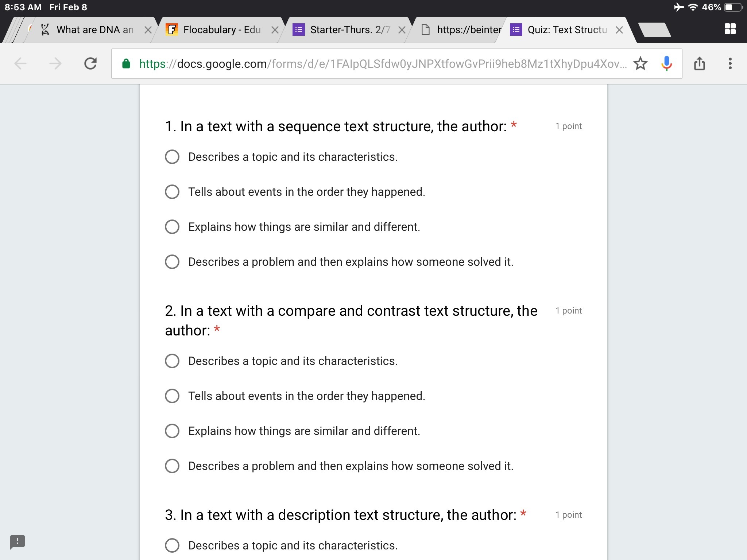747x560 pixels.
Task: Tap the reload page icon
Action: click(x=90, y=64)
